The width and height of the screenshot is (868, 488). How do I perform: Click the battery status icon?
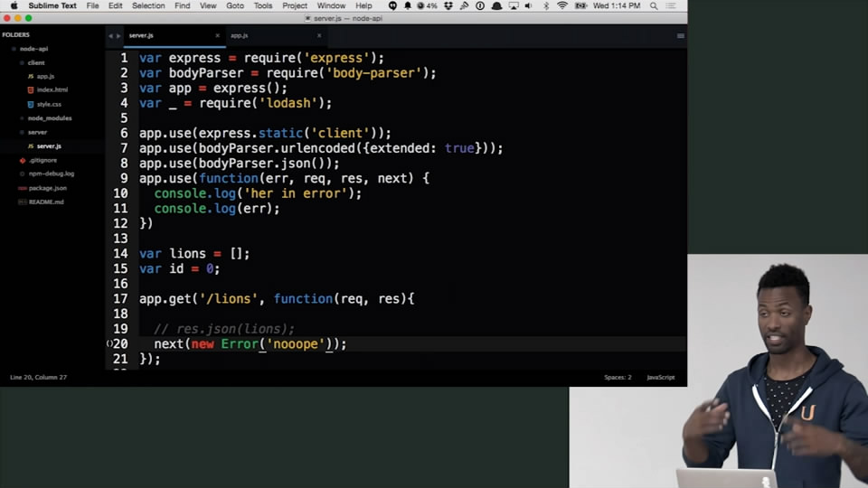[580, 5]
